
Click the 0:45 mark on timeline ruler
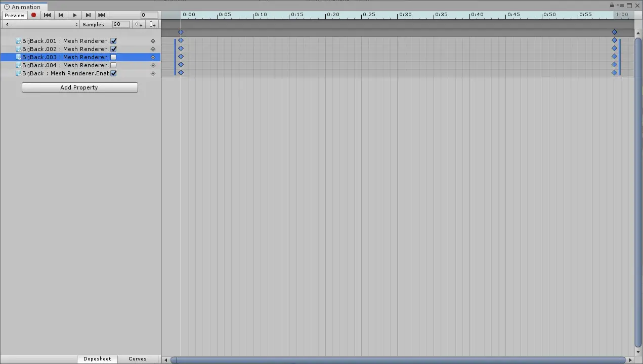pos(513,15)
